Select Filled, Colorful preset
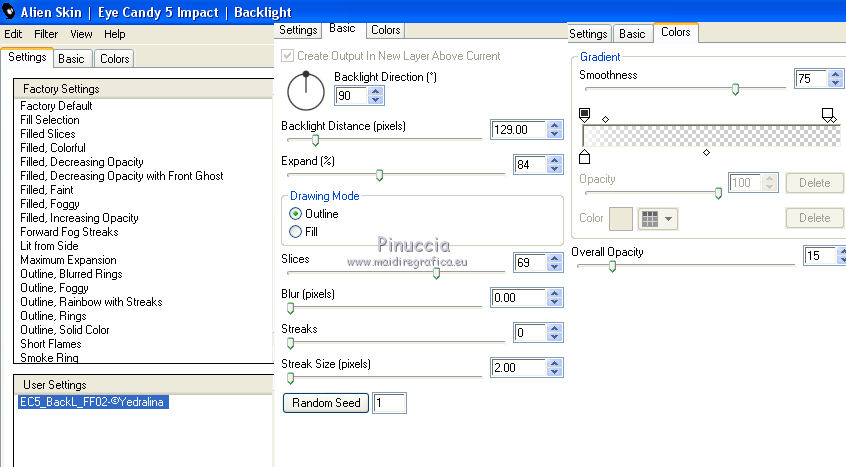 click(53, 148)
